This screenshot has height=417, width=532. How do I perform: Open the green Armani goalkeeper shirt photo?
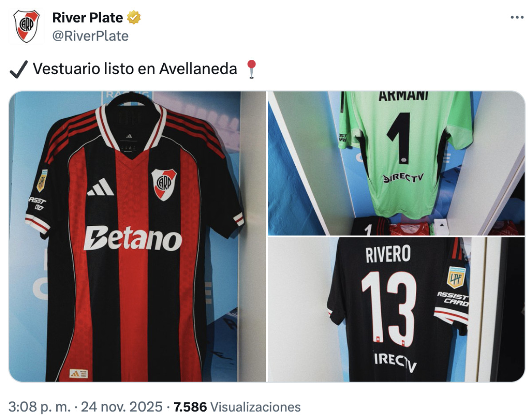396,163
